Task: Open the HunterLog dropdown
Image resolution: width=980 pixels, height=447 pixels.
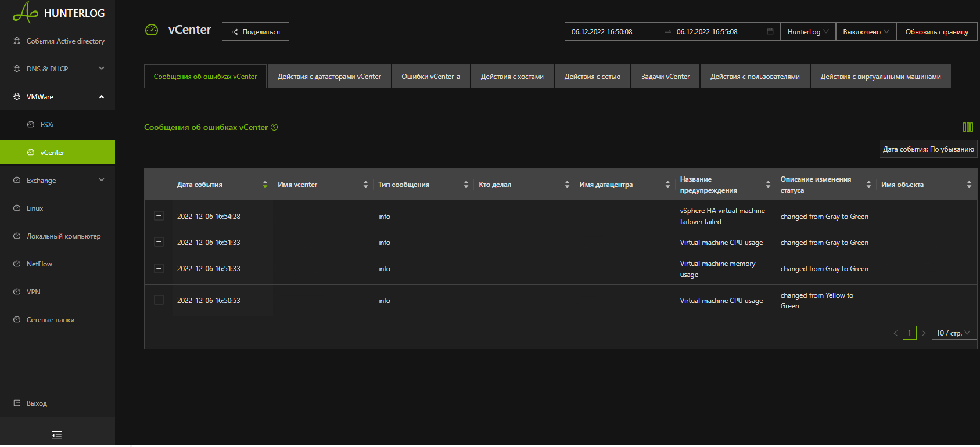Action: click(808, 31)
